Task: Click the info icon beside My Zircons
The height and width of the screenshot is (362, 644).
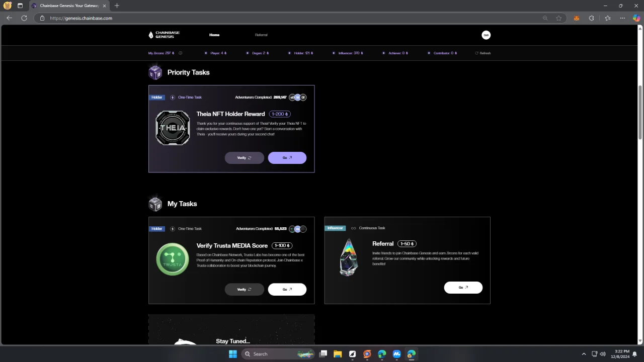Action: 181,53
